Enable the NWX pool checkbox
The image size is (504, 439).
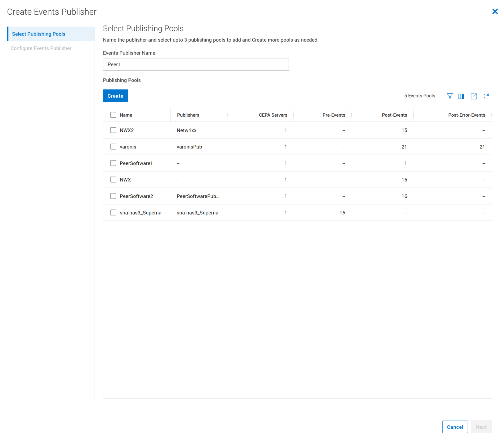[113, 180]
